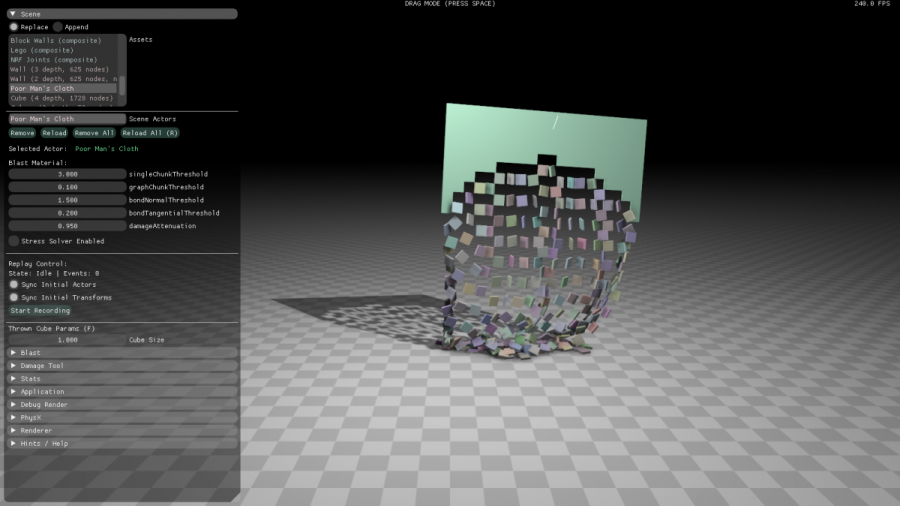Adjust bondTangentialThreshold slider
The height and width of the screenshot is (506, 900).
point(67,213)
